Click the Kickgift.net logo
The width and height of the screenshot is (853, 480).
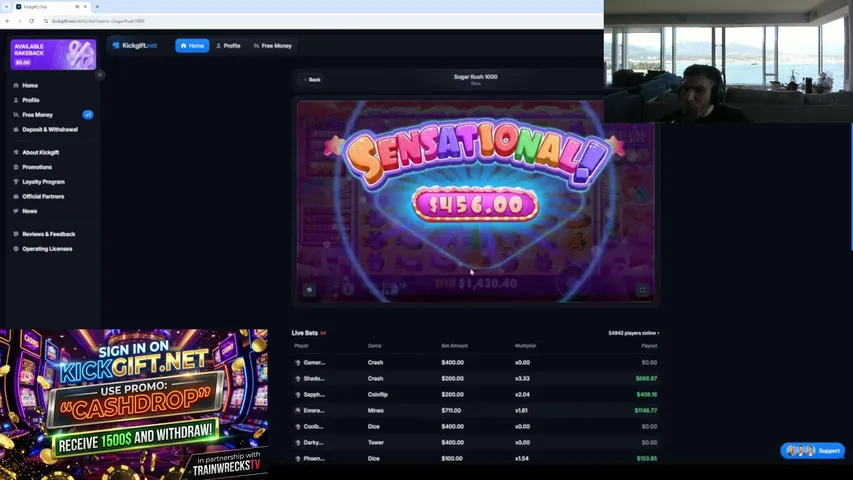tap(134, 46)
